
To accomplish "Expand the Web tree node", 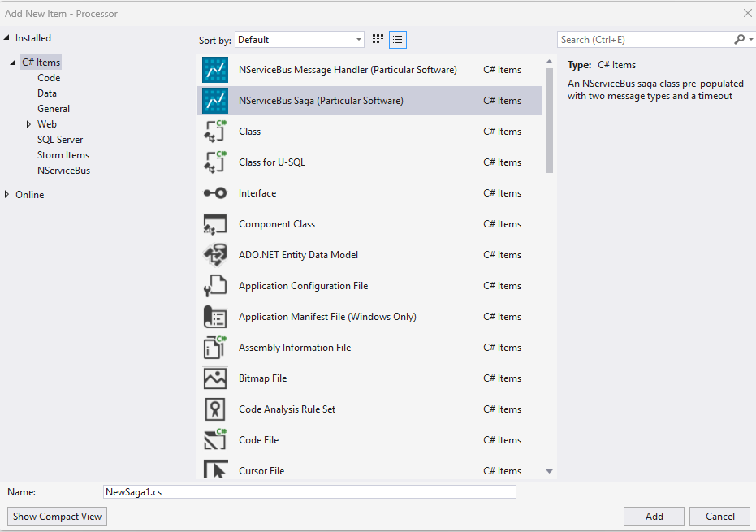I will (x=28, y=124).
